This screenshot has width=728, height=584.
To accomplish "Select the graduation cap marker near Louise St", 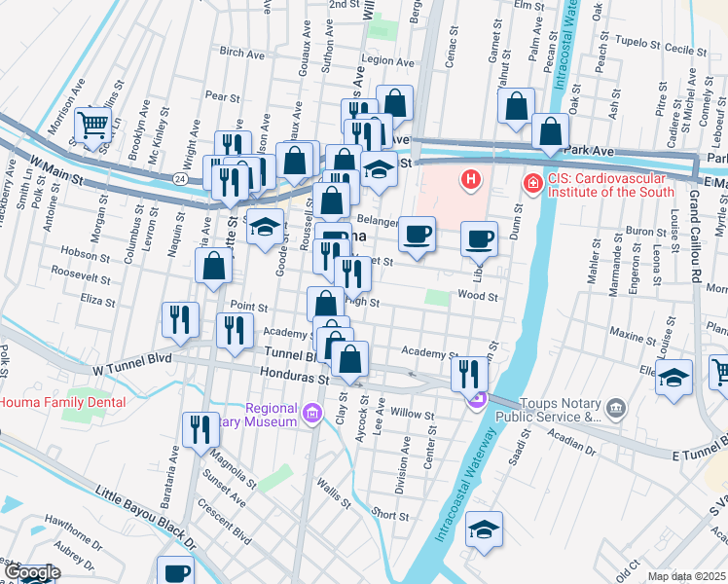I will pos(673,380).
